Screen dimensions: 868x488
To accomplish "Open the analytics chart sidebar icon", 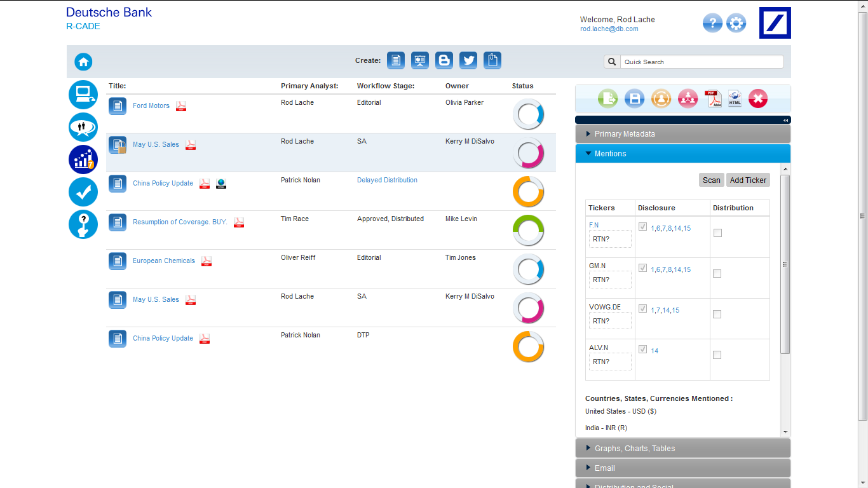I will point(83,159).
